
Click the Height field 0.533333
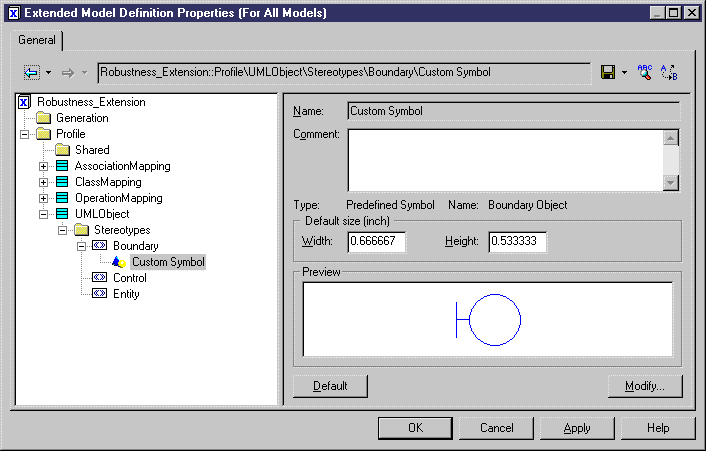518,242
